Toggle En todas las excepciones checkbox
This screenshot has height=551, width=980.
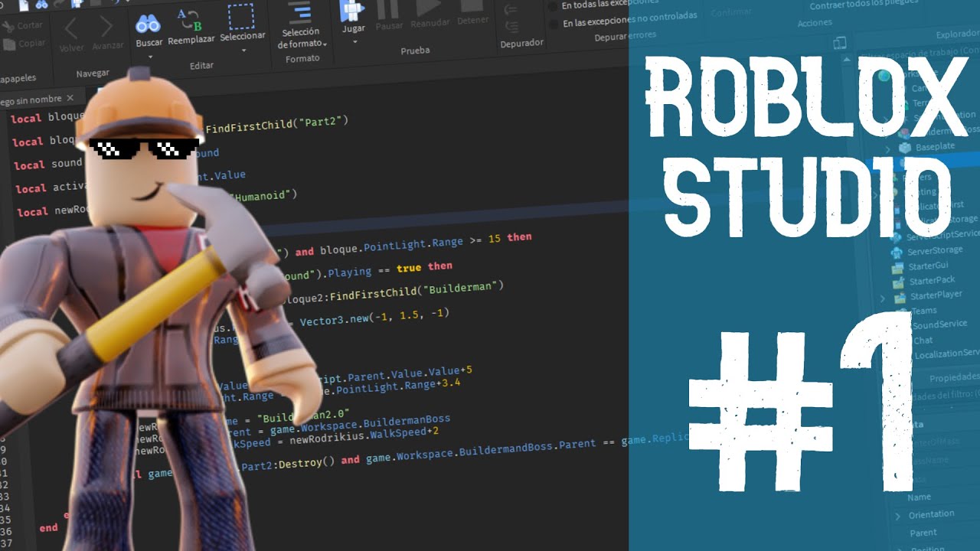click(x=552, y=6)
